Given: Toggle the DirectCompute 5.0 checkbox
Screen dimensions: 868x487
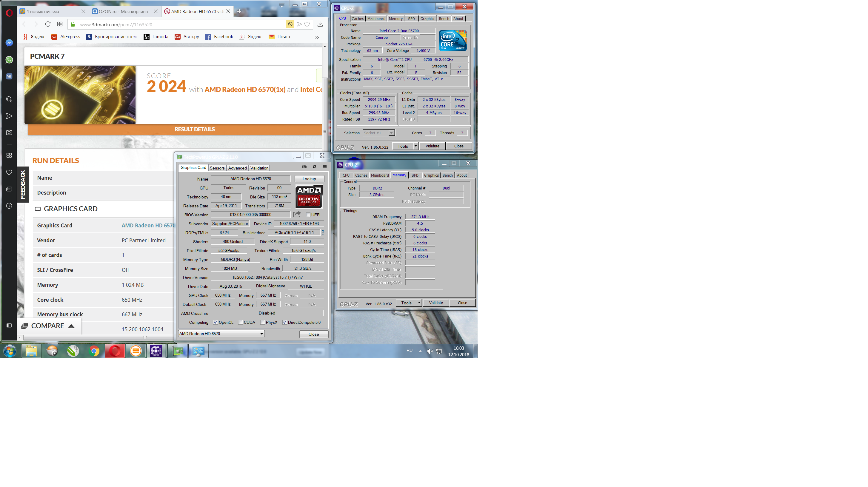Looking at the screenshot, I should 285,322.
